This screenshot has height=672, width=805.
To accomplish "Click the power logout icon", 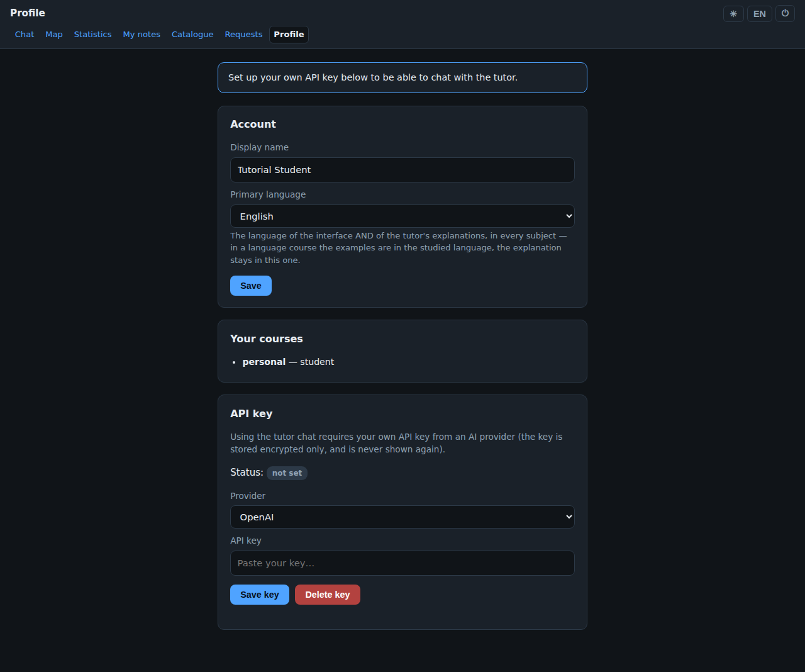I will click(785, 14).
